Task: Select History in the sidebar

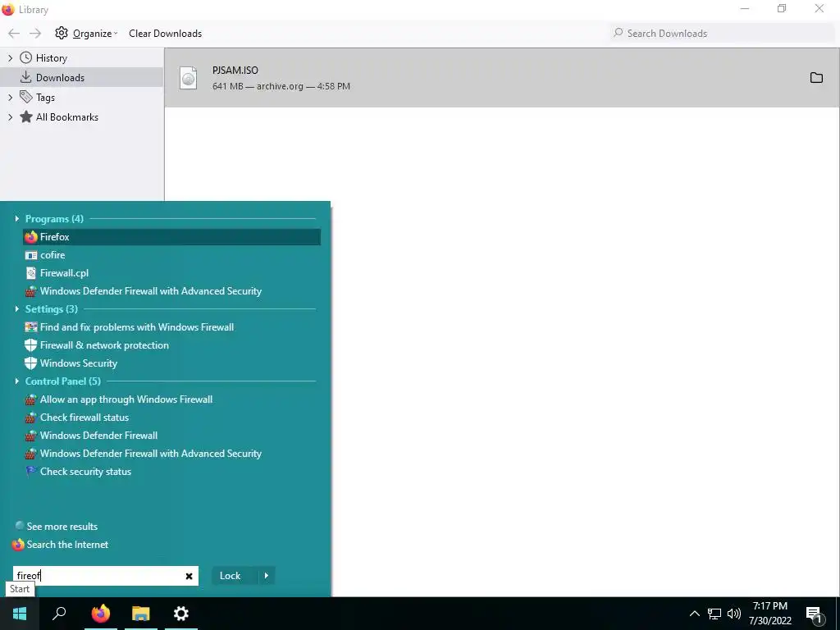Action: (52, 58)
